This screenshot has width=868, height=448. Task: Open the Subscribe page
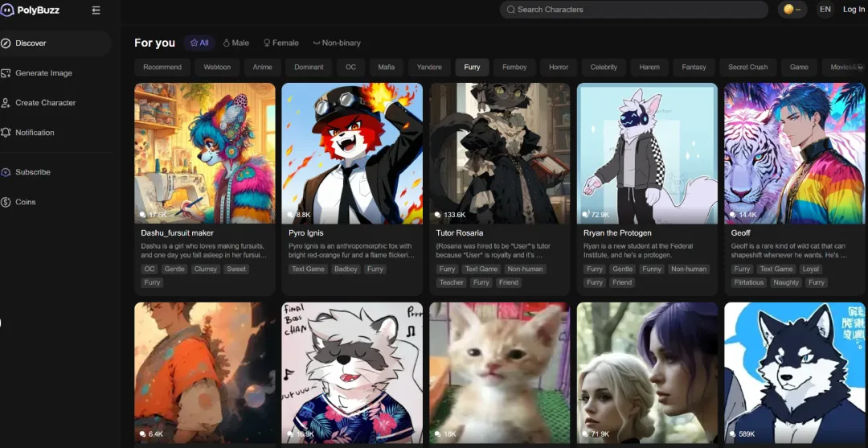click(x=32, y=172)
